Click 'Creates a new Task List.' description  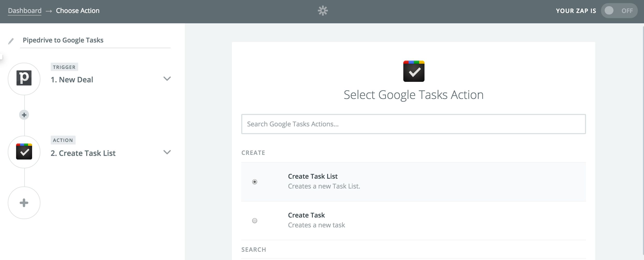[x=324, y=186]
